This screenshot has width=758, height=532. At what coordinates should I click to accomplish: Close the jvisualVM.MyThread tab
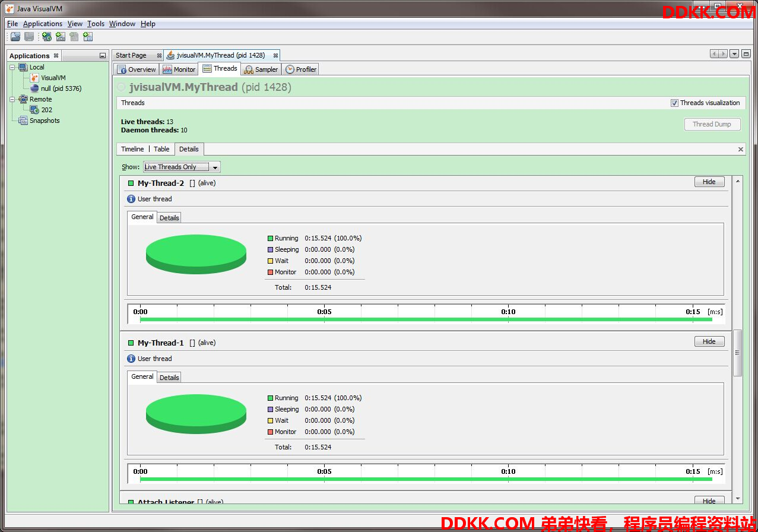click(x=275, y=55)
